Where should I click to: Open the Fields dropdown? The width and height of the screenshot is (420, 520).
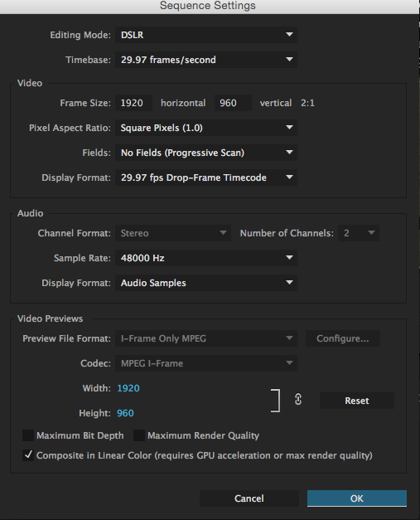click(206, 153)
